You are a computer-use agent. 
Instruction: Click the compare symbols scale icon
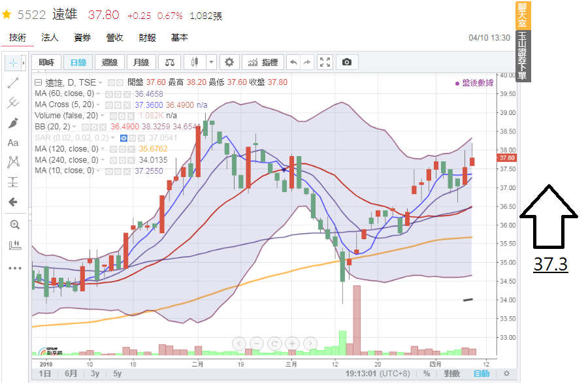click(170, 62)
